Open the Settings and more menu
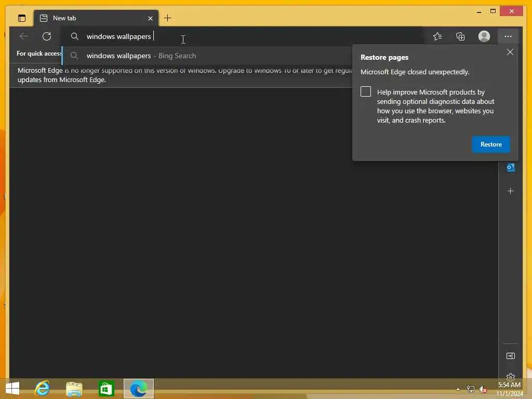 [508, 36]
